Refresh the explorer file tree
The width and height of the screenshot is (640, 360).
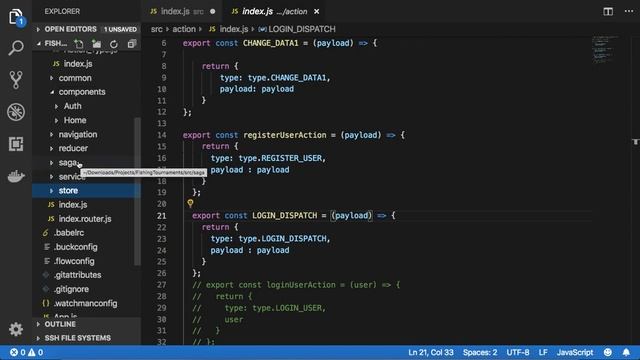pos(114,44)
